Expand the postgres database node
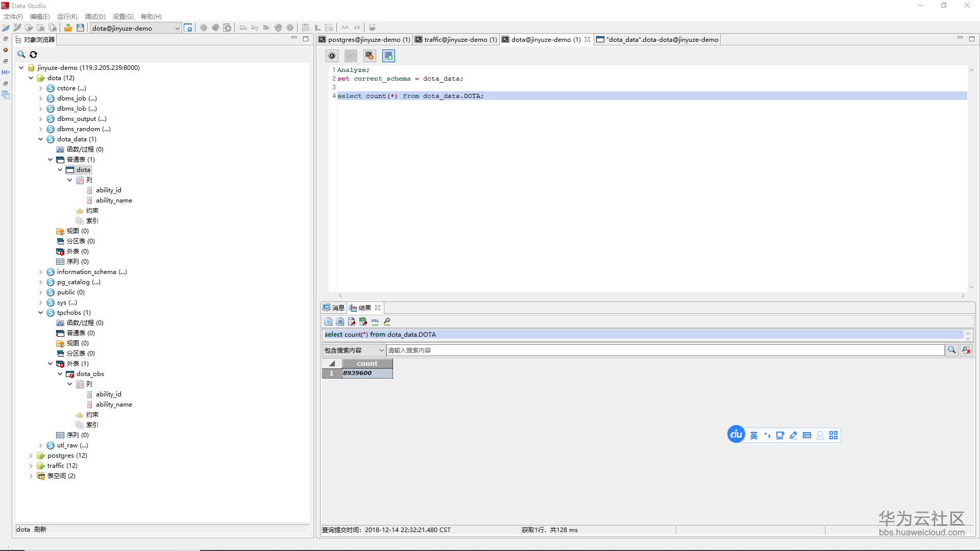980x551 pixels. [31, 456]
